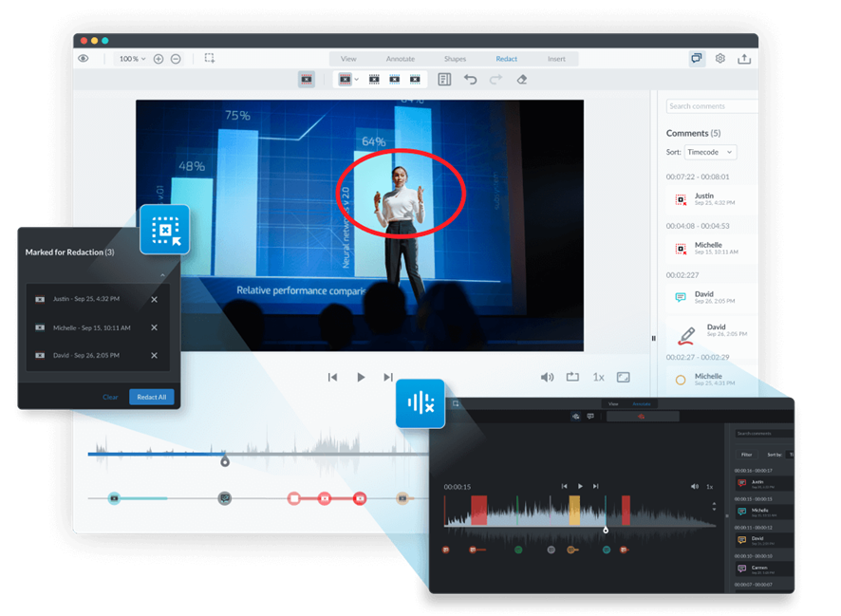This screenshot has height=616, width=841.
Task: Select the teal redaction marker on timeline
Action: point(114,498)
